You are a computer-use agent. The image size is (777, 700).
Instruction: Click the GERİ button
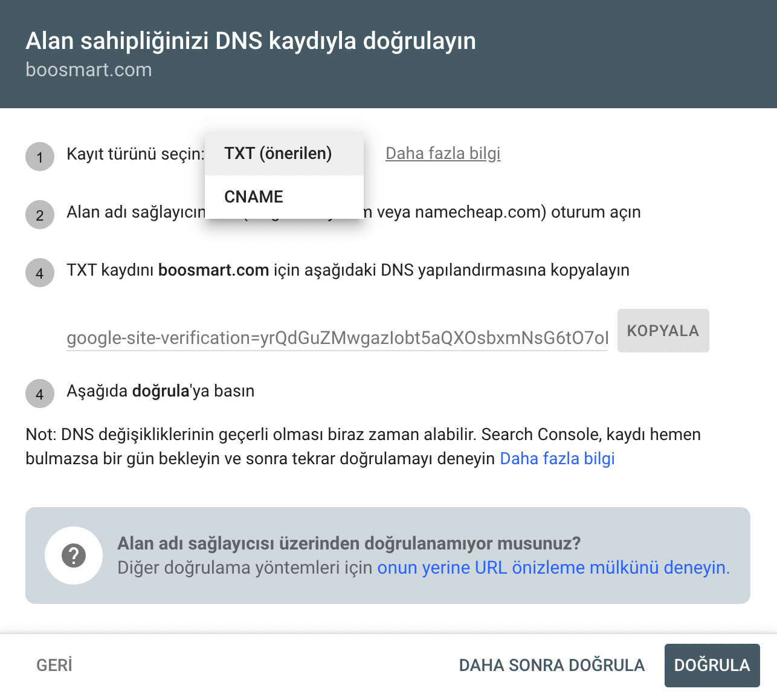[53, 665]
